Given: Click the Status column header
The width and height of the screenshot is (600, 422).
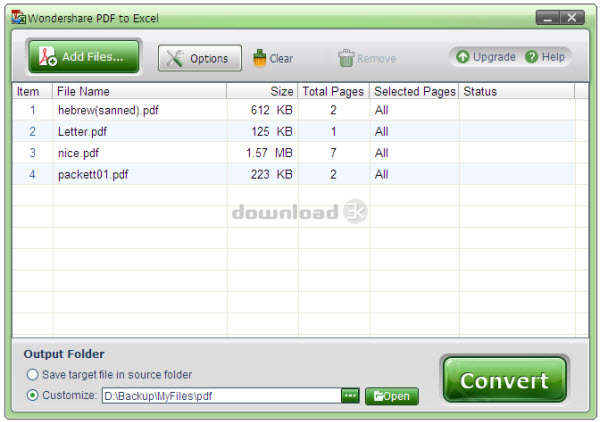Looking at the screenshot, I should coord(516,91).
